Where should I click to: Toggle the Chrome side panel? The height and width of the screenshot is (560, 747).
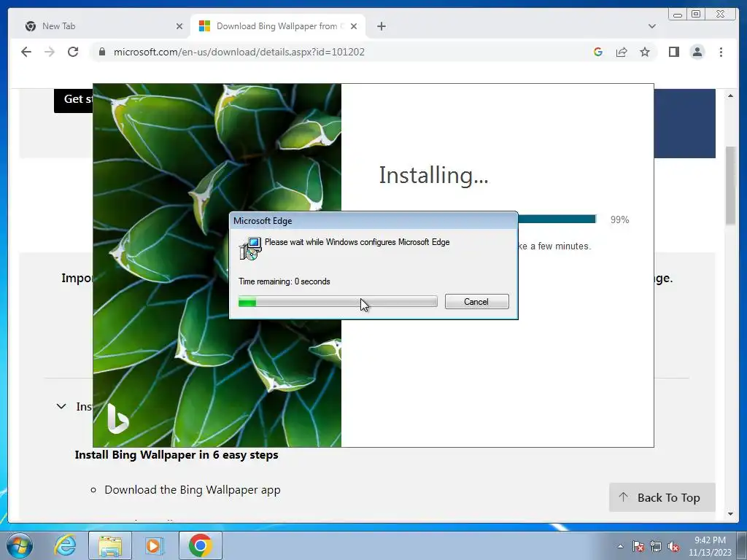pyautogui.click(x=673, y=52)
